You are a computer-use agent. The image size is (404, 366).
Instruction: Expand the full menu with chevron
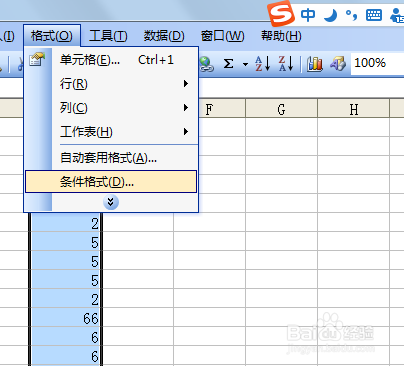111,202
